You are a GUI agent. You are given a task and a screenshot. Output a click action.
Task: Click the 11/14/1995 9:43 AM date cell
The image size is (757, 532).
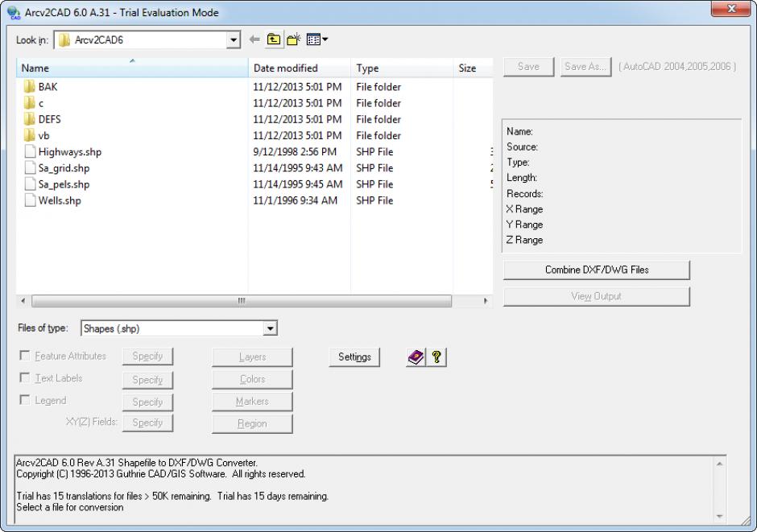(298, 168)
